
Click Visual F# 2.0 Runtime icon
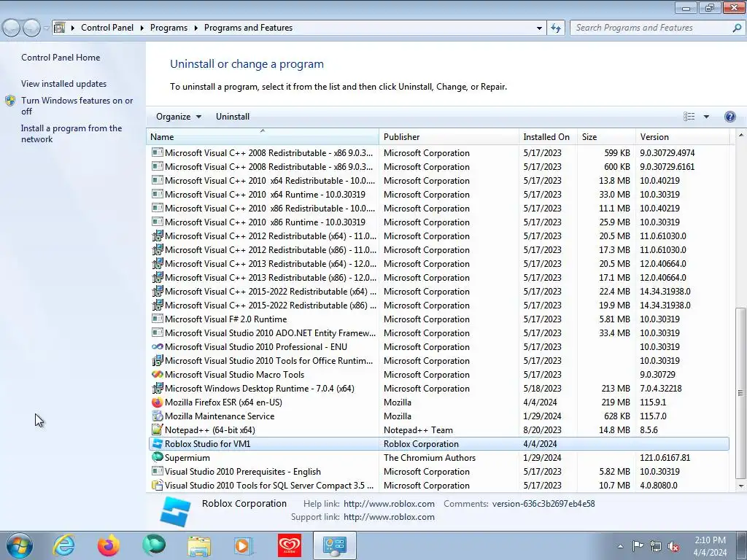(158, 319)
